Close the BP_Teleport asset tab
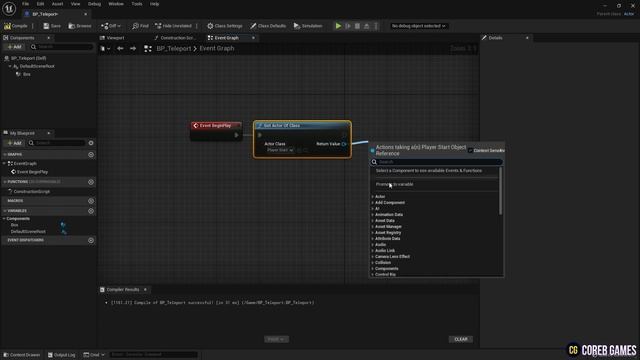Screen dimensions: 640x360 85,14
